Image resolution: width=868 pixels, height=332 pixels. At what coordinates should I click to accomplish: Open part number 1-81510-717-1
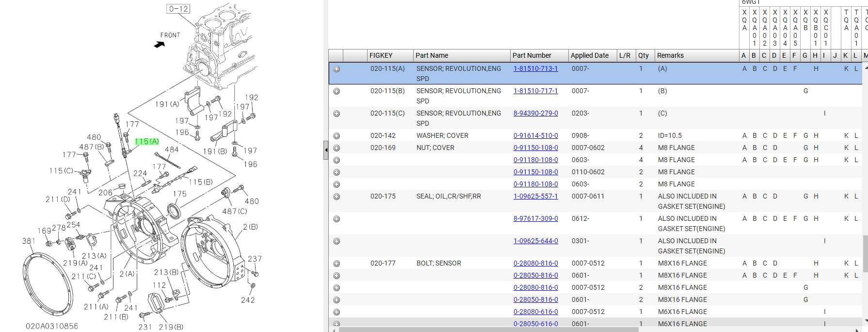click(535, 91)
